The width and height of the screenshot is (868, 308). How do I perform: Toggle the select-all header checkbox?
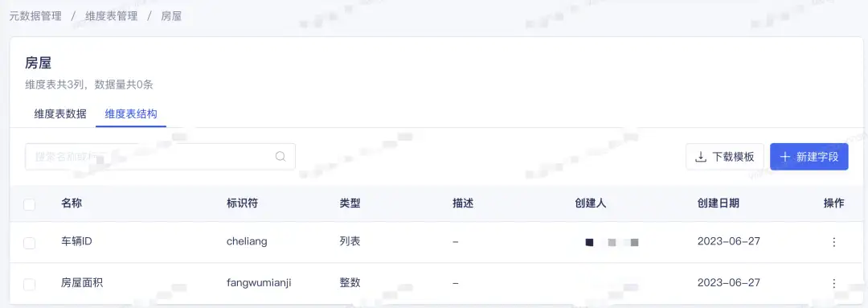coord(30,204)
